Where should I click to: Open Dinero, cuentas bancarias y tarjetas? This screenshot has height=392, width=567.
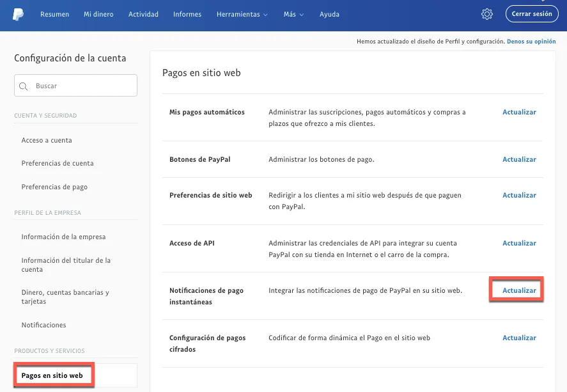coord(65,297)
